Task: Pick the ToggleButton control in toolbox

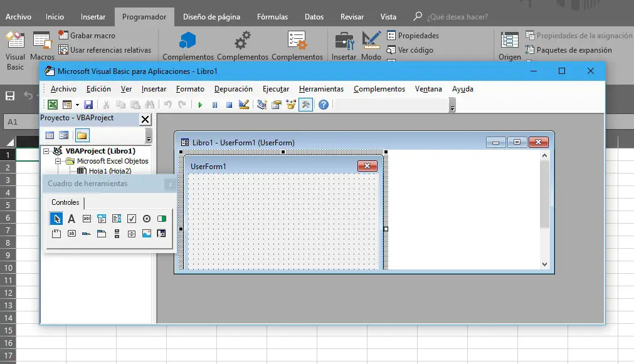Action: (161, 219)
